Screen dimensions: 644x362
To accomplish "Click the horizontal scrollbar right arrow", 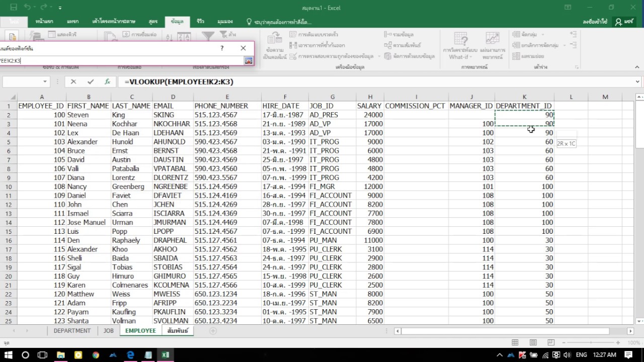I will 630,331.
